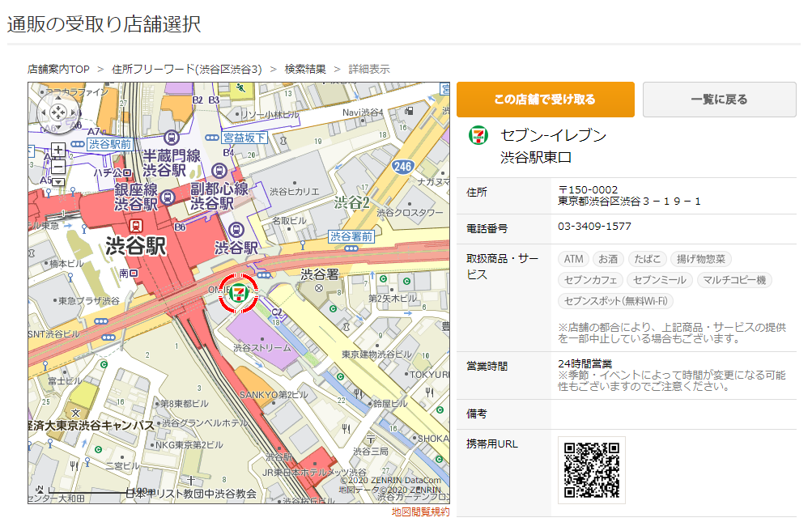Click the 東京建物渋谷ビル label
This screenshot has height=522, width=812.
tap(376, 354)
